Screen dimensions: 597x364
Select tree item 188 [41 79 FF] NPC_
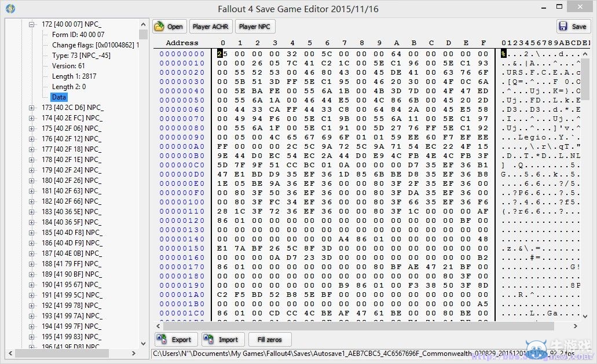72,264
